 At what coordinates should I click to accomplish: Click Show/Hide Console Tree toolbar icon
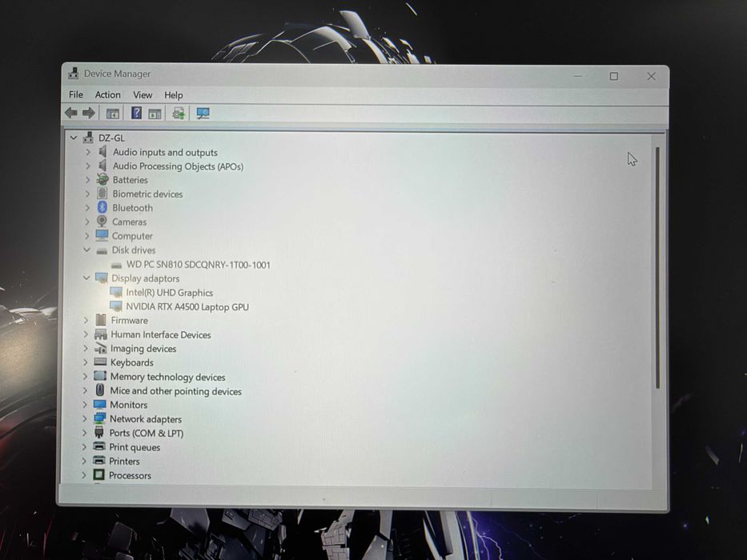click(112, 114)
